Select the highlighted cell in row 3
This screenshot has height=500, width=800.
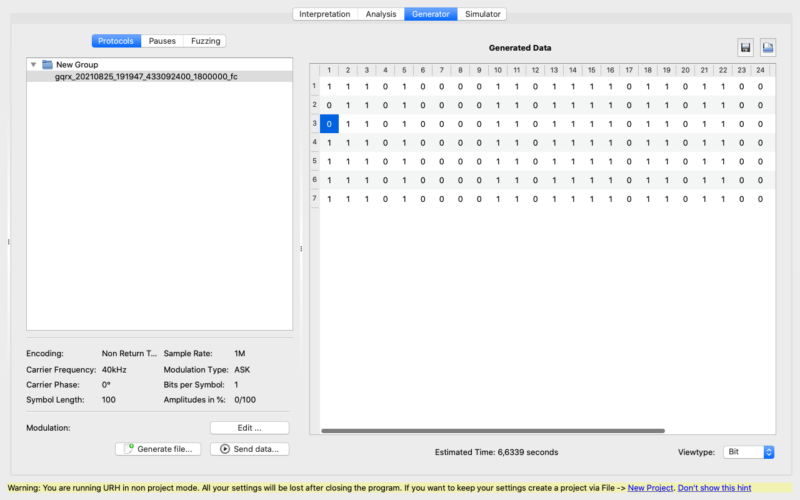(330, 123)
